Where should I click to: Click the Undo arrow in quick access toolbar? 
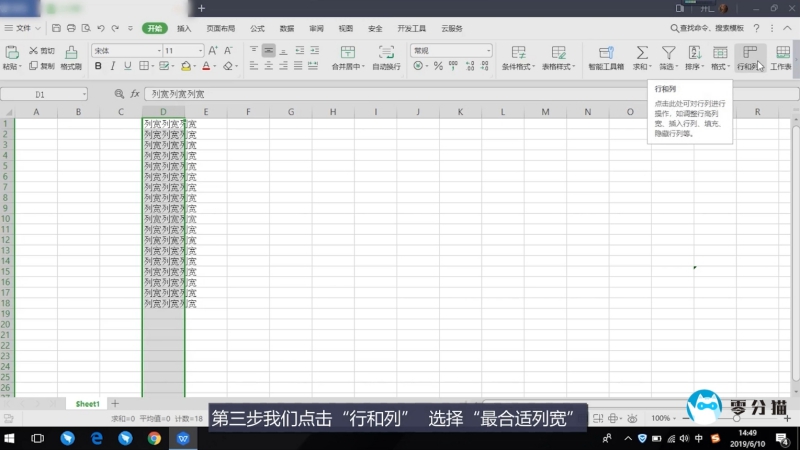point(101,29)
